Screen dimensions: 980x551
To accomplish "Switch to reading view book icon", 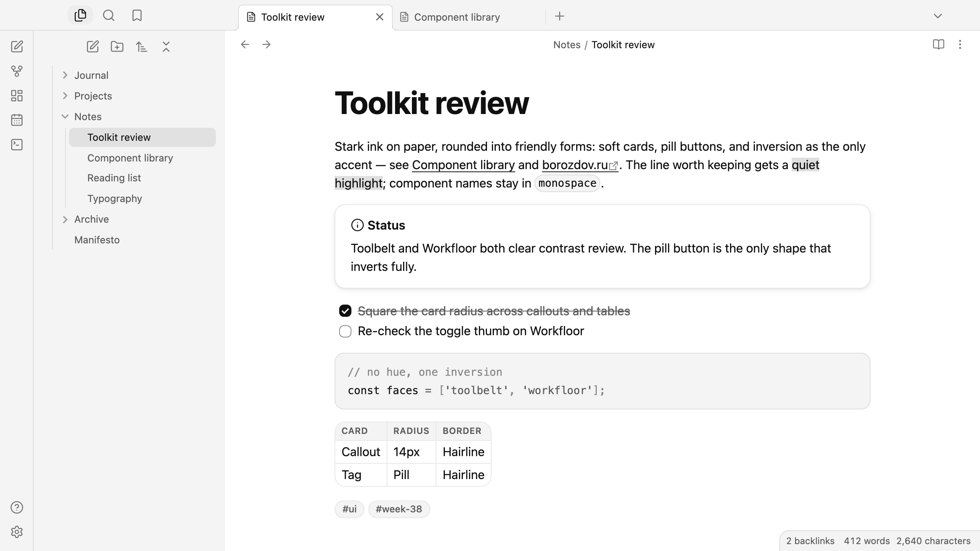I will [x=939, y=44].
